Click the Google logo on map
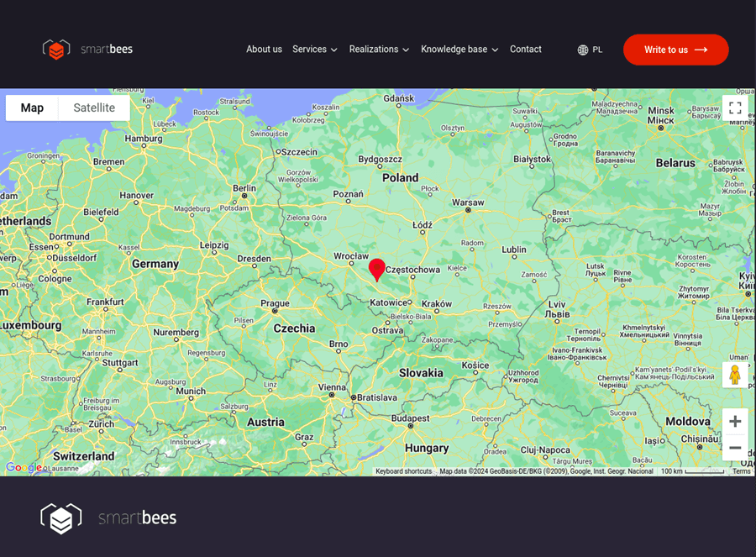The width and height of the screenshot is (756, 557). point(24,467)
